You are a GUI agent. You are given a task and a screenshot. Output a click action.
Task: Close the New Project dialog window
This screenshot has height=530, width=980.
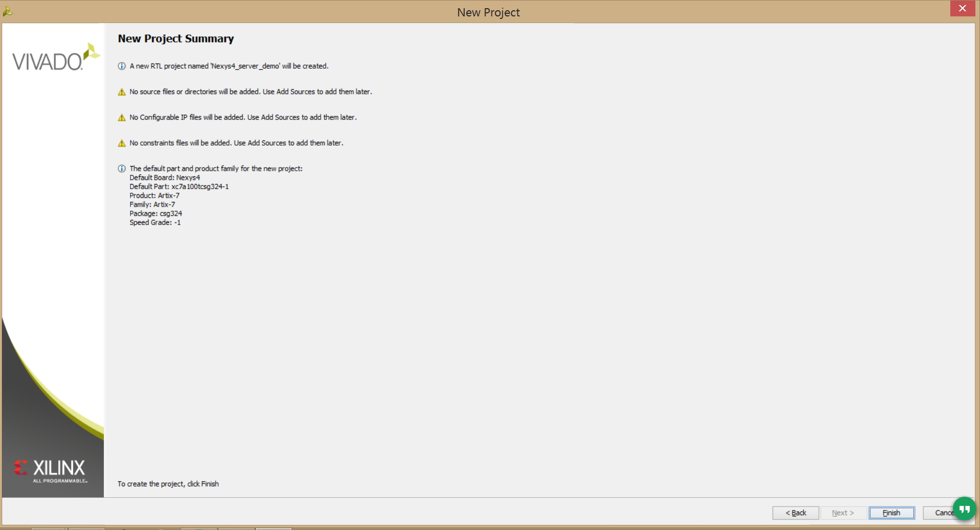[962, 8]
